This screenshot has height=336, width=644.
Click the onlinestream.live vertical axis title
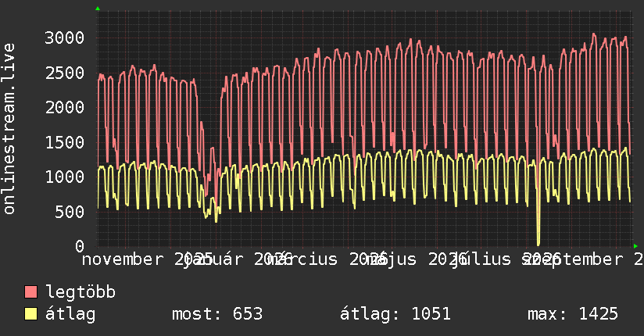(9, 129)
